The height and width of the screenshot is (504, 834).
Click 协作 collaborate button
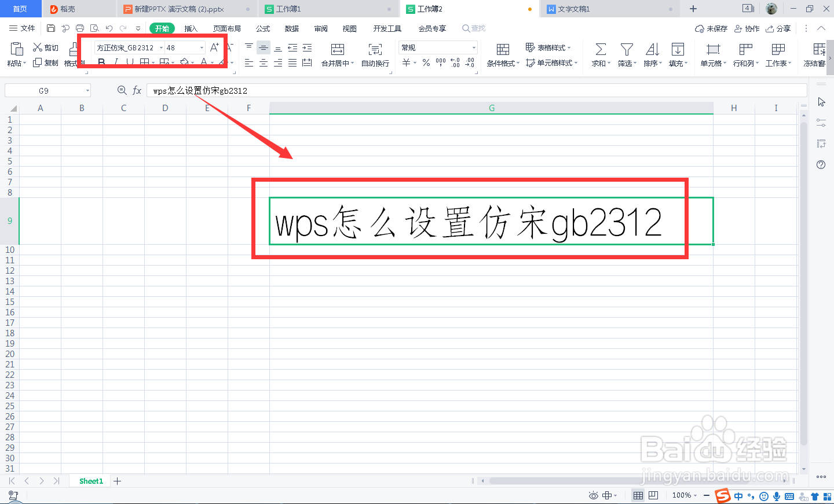(747, 28)
